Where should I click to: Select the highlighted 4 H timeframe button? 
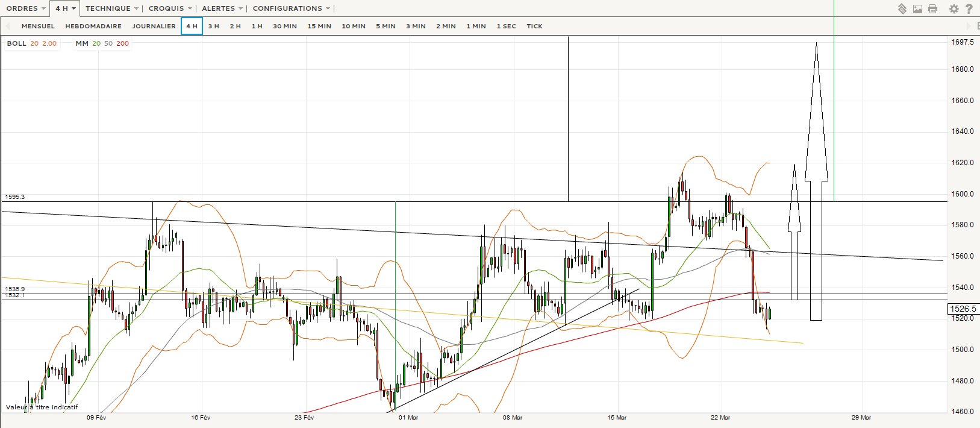click(192, 26)
